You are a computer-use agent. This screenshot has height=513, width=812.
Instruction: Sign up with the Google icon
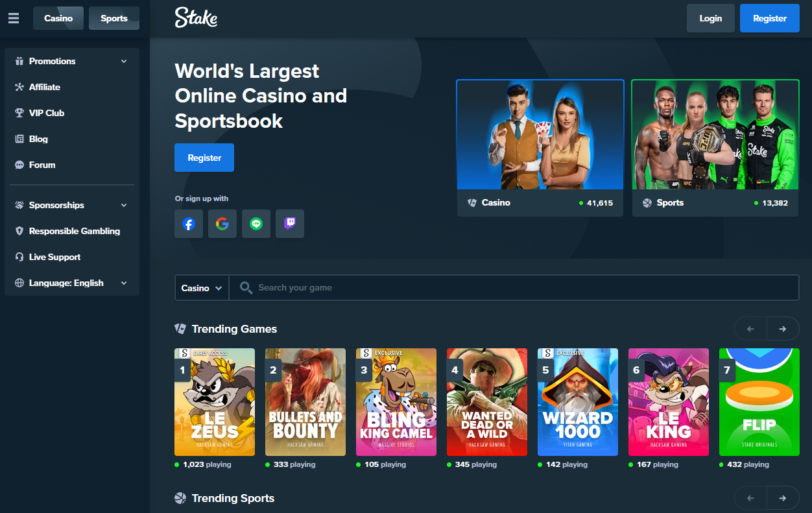(222, 224)
